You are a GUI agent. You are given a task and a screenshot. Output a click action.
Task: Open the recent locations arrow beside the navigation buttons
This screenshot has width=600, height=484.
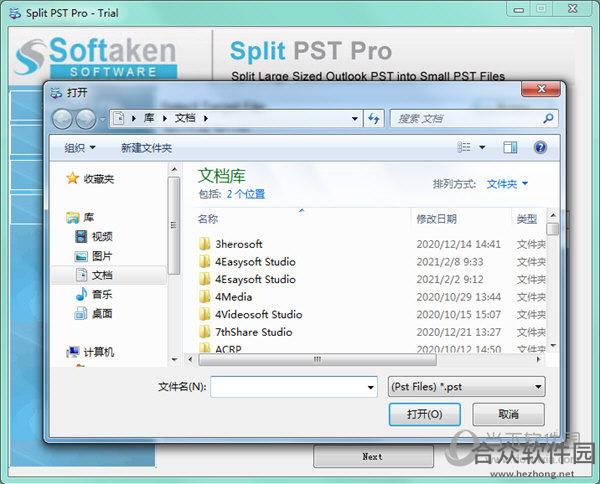point(103,119)
